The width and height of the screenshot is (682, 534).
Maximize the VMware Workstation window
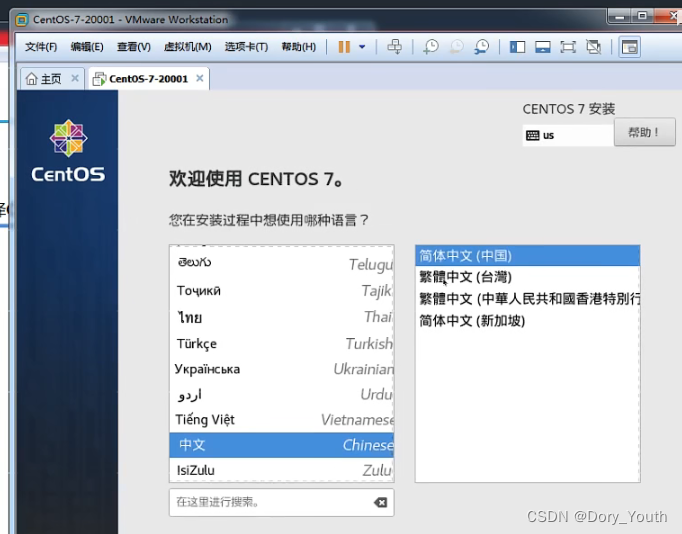642,16
